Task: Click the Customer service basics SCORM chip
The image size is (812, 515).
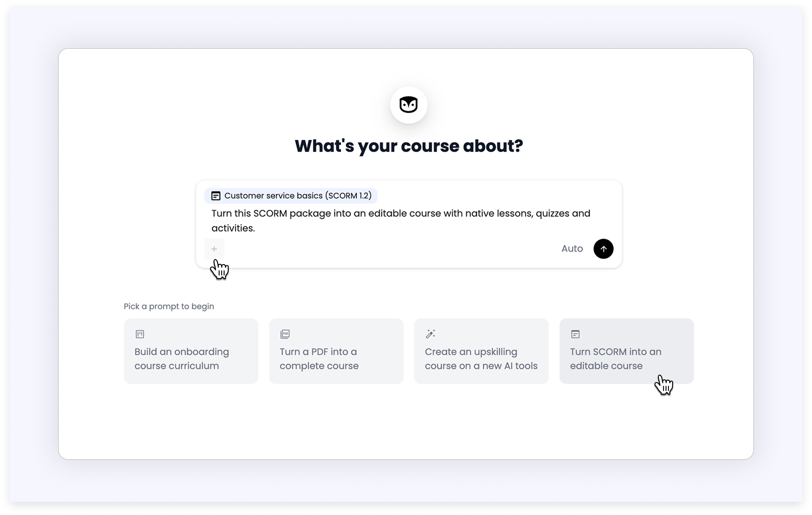Action: pos(291,196)
